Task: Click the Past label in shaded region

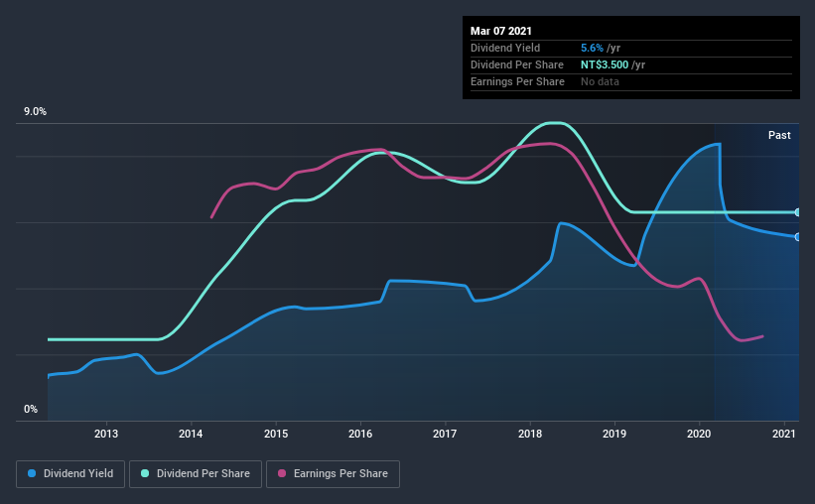Action: 779,135
